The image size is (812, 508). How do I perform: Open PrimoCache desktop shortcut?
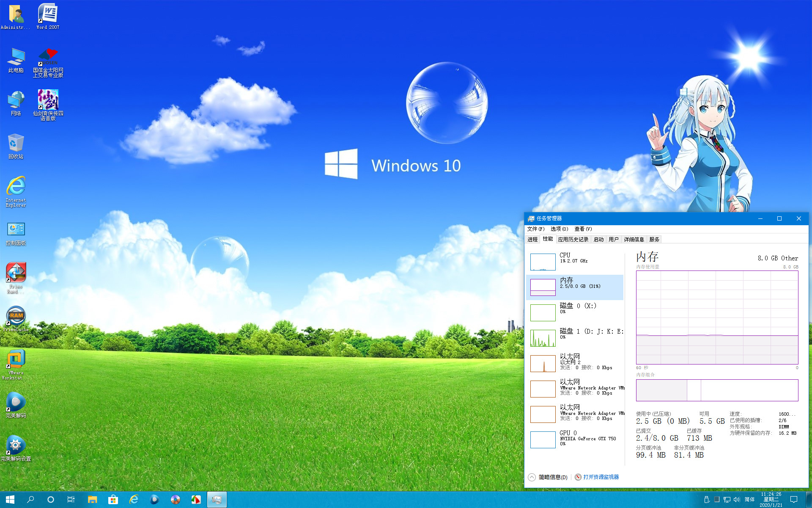pyautogui.click(x=16, y=319)
